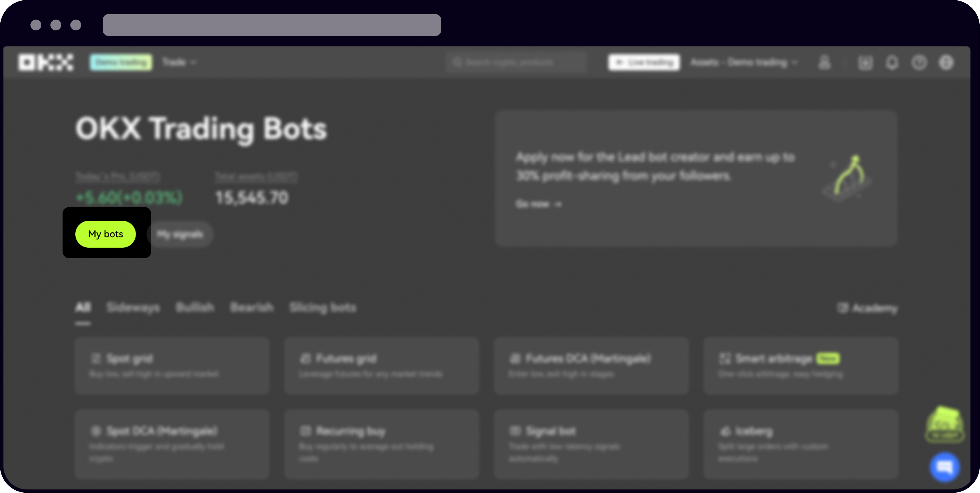This screenshot has width=980, height=493.
Task: Click the app download icon in header
Action: point(865,62)
